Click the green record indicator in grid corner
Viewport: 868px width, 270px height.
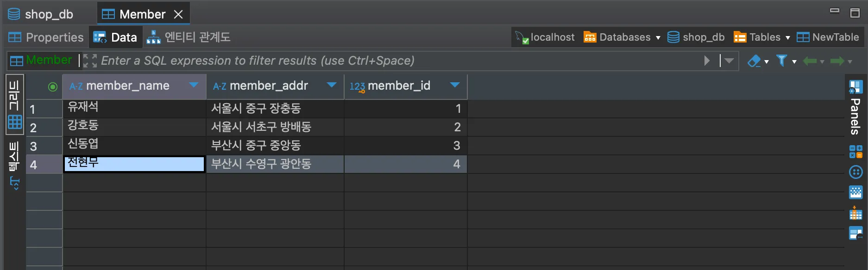point(53,87)
